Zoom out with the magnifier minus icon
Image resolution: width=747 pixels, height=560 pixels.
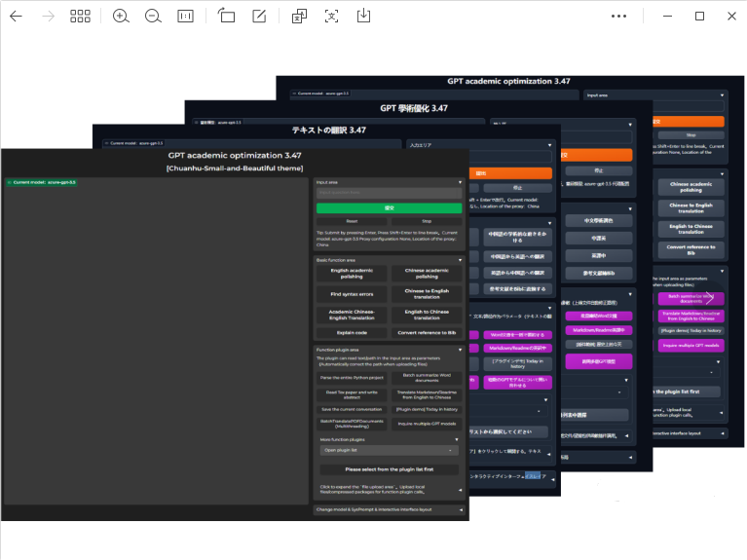click(153, 17)
